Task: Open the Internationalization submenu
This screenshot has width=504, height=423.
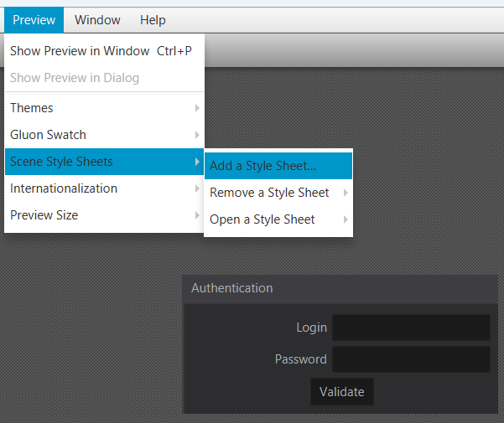Action: (x=105, y=188)
